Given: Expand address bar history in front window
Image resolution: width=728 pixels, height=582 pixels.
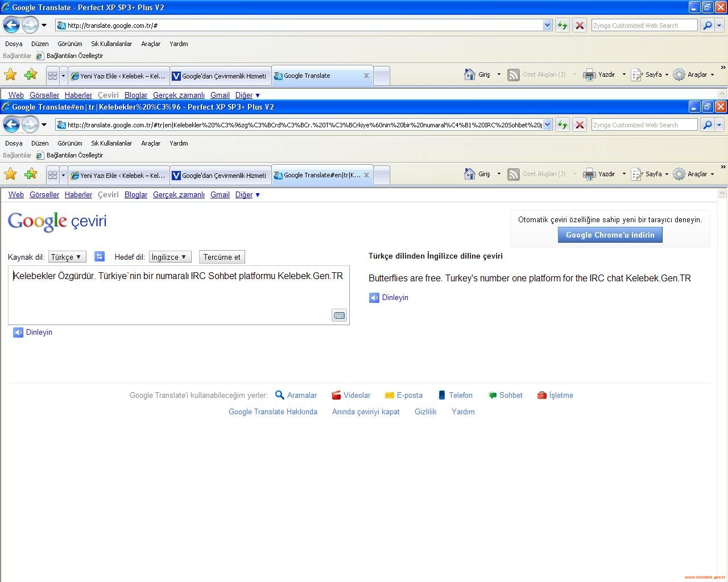Looking at the screenshot, I should click(547, 124).
